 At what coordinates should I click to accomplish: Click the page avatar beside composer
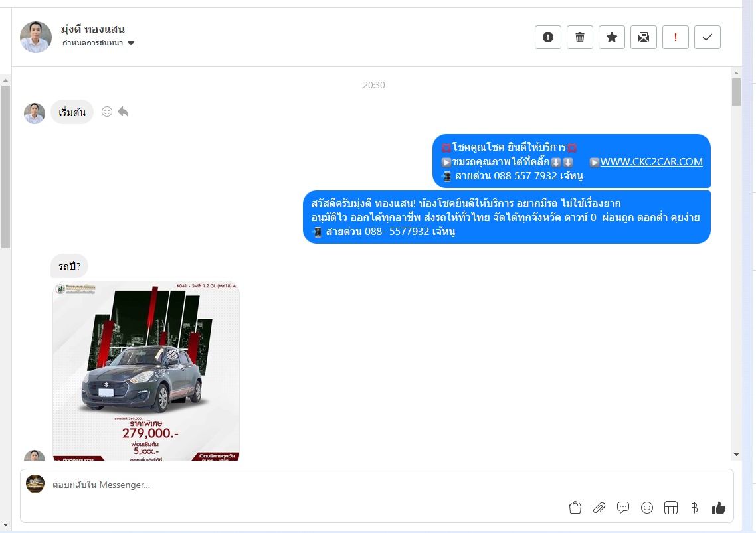click(35, 484)
